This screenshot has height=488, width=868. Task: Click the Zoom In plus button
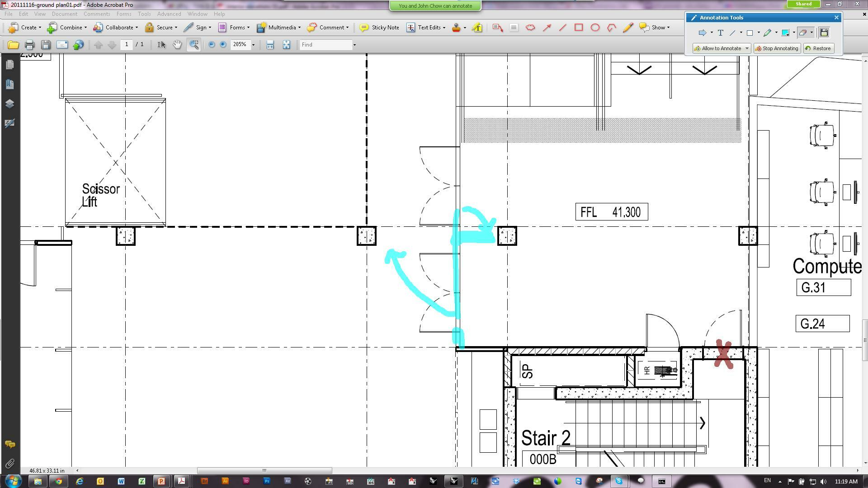click(223, 45)
